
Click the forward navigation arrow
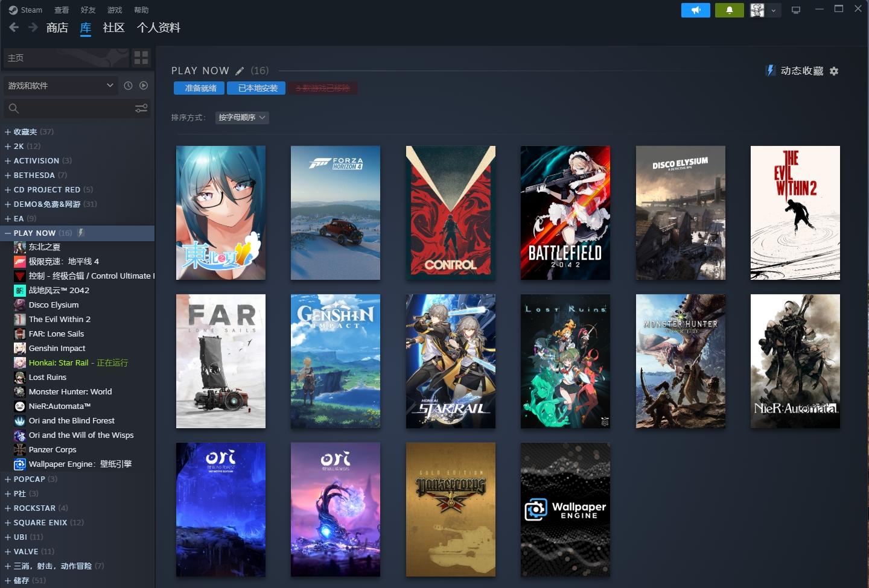(x=33, y=27)
